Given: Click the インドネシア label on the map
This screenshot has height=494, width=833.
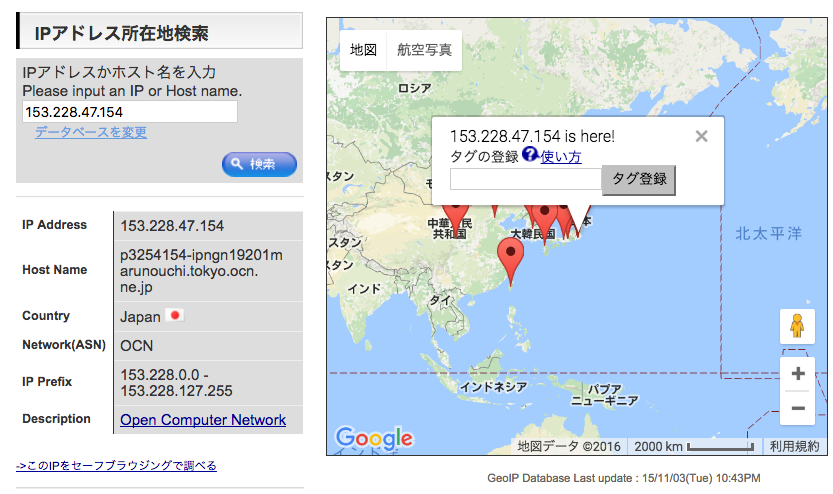Looking at the screenshot, I should tap(493, 387).
